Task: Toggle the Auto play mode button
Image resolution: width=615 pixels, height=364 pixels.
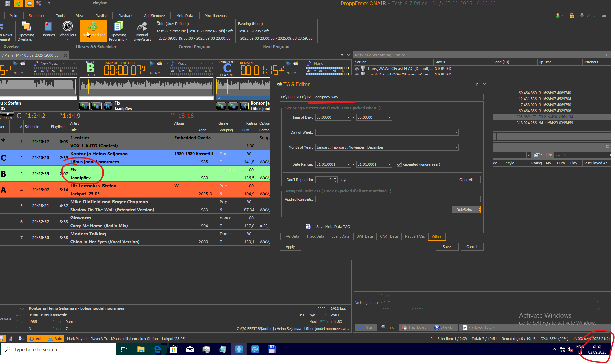Action: coord(36,339)
